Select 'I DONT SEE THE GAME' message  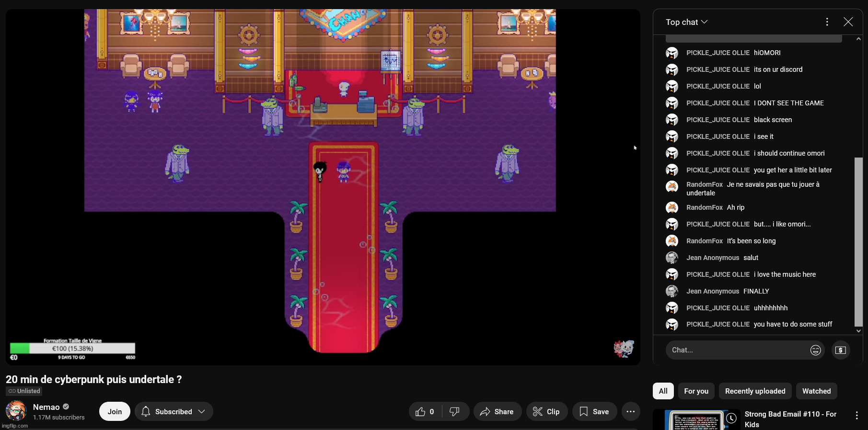pyautogui.click(x=788, y=103)
